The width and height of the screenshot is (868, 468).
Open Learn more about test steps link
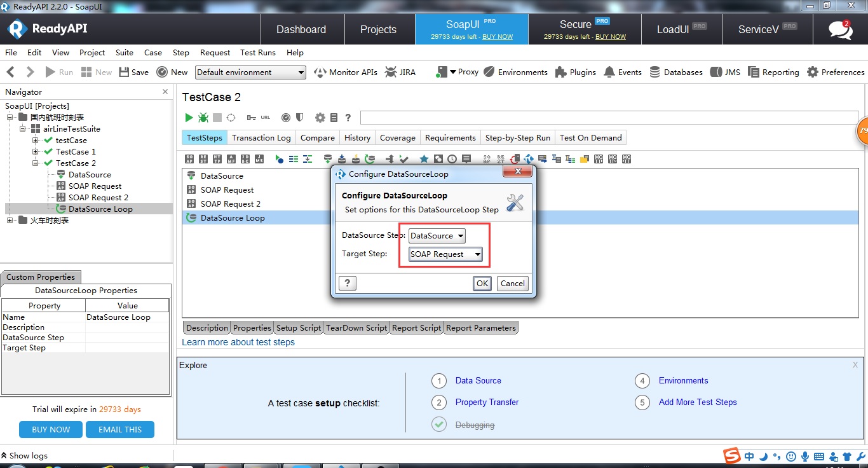[x=238, y=342]
